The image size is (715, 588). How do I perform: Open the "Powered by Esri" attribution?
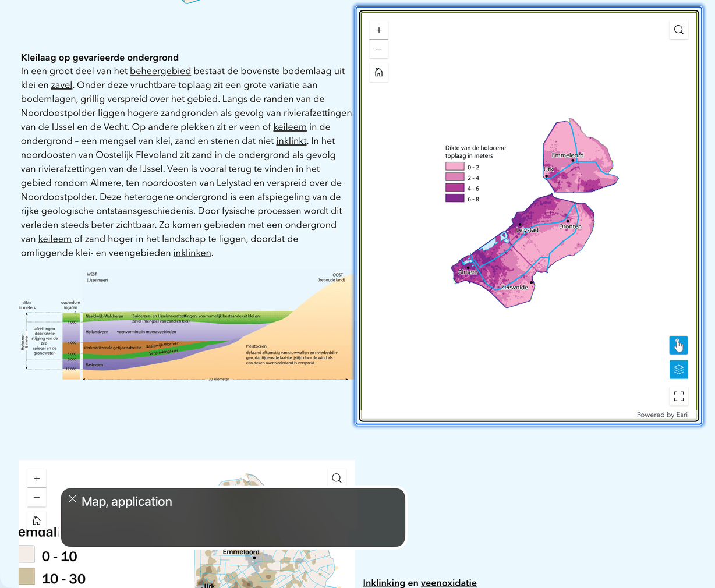661,415
